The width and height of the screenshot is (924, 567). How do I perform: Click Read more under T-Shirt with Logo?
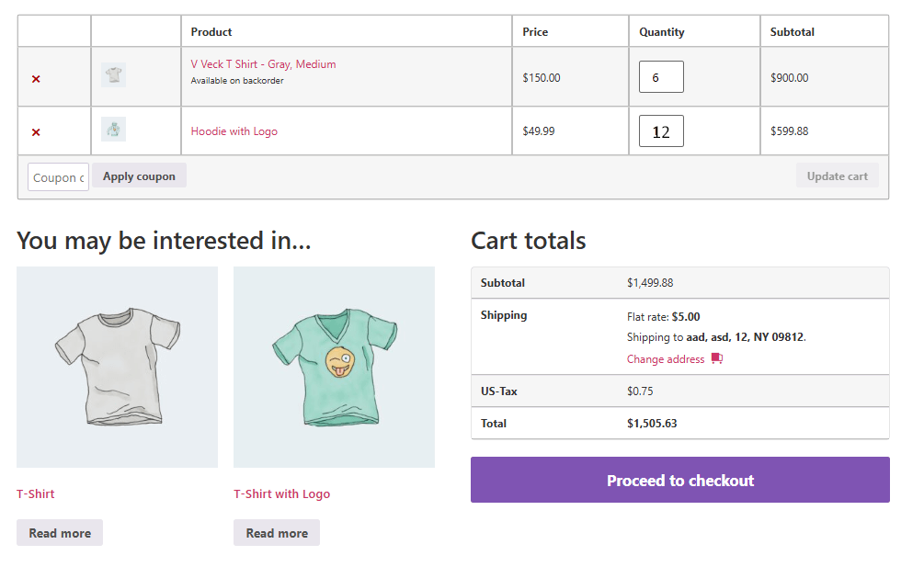tap(277, 533)
